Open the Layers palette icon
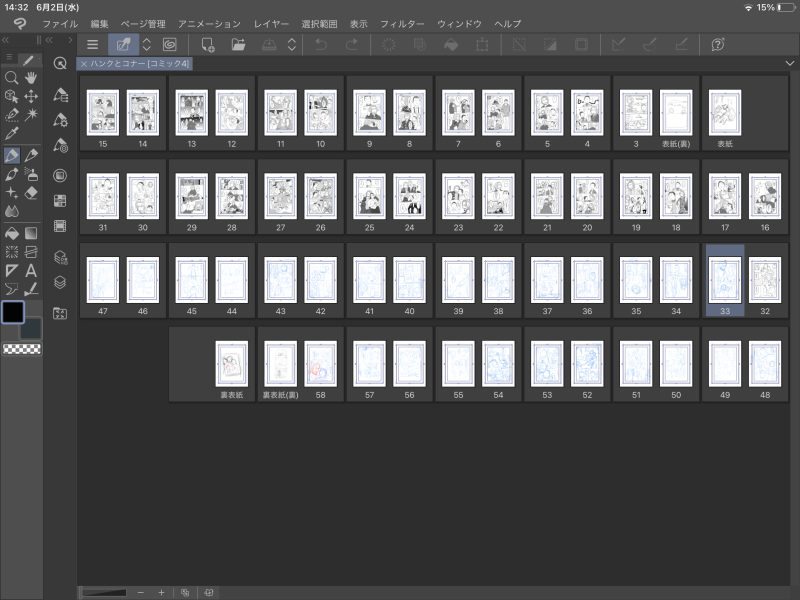 pyautogui.click(x=60, y=283)
